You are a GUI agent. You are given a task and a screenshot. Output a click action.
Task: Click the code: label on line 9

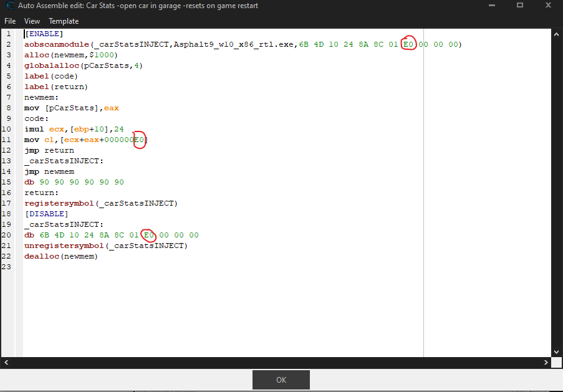point(36,118)
